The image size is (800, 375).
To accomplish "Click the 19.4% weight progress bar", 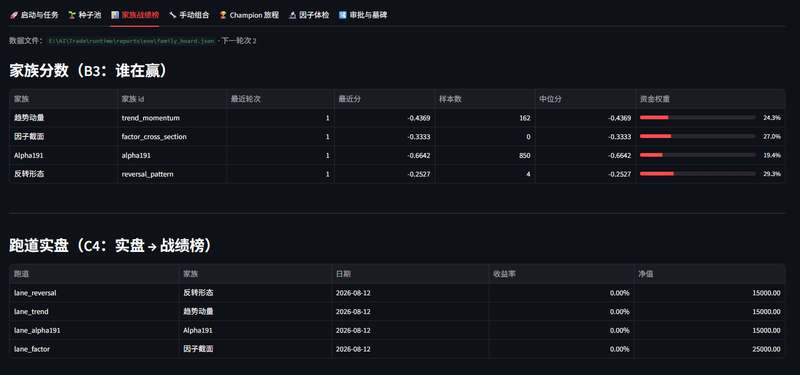I will (x=697, y=156).
